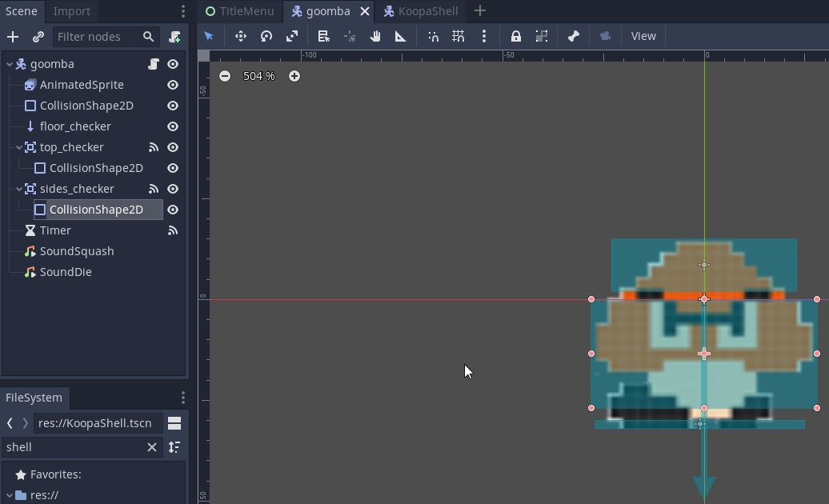Activate the Rotate Mode tool

coord(266,36)
